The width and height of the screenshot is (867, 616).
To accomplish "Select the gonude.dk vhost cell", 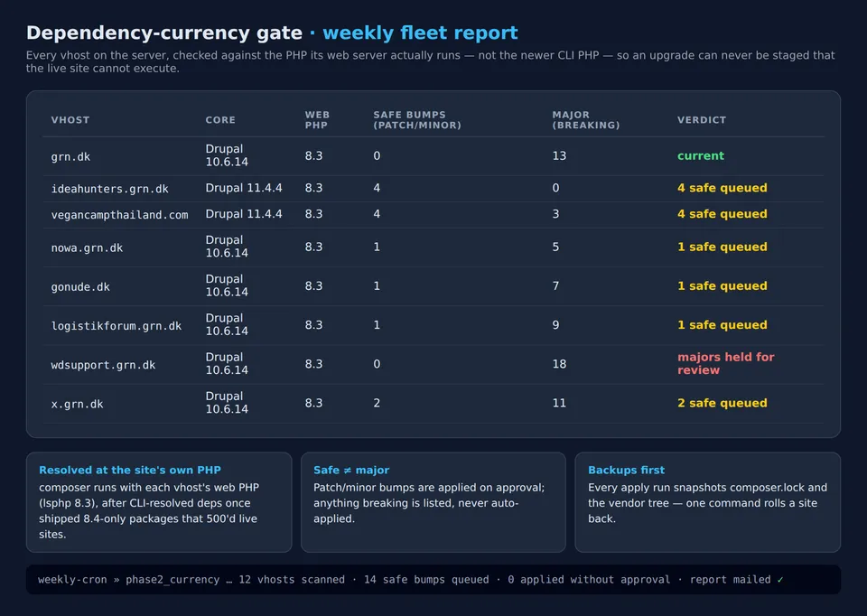I will click(80, 286).
